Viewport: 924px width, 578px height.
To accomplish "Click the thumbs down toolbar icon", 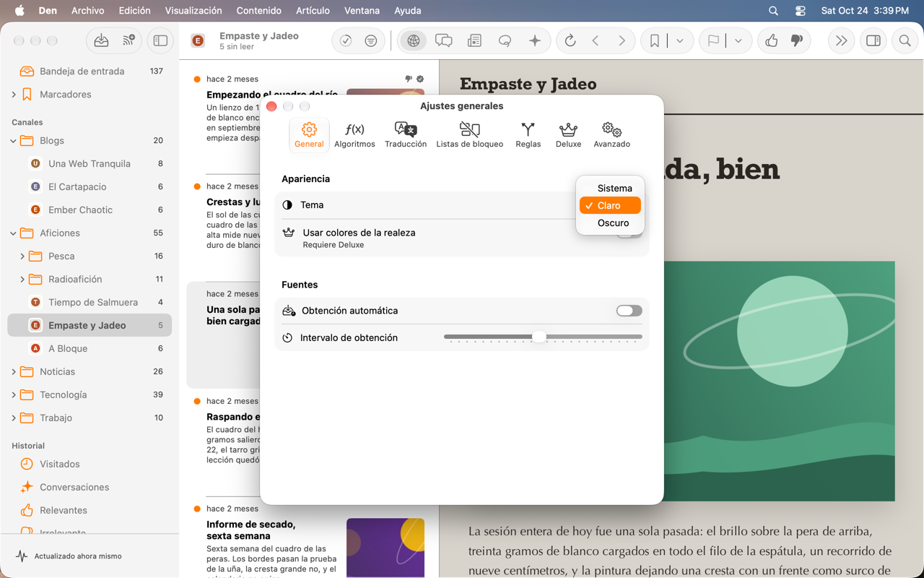I will click(797, 41).
